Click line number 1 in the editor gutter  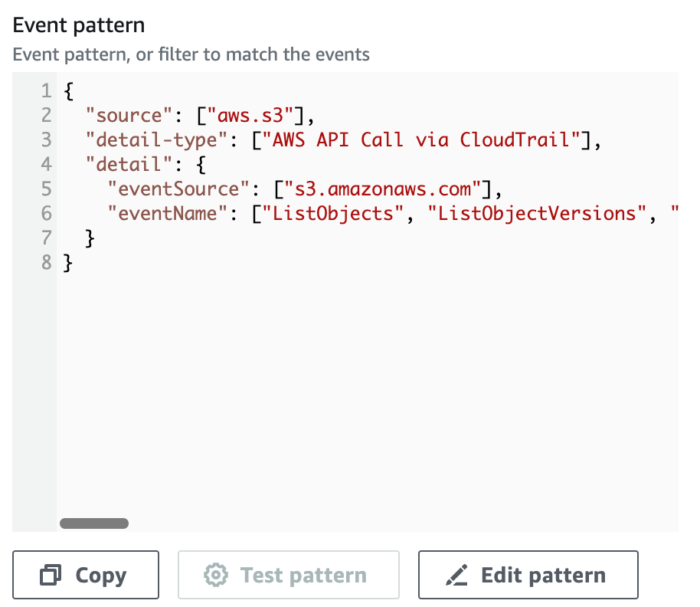click(46, 90)
